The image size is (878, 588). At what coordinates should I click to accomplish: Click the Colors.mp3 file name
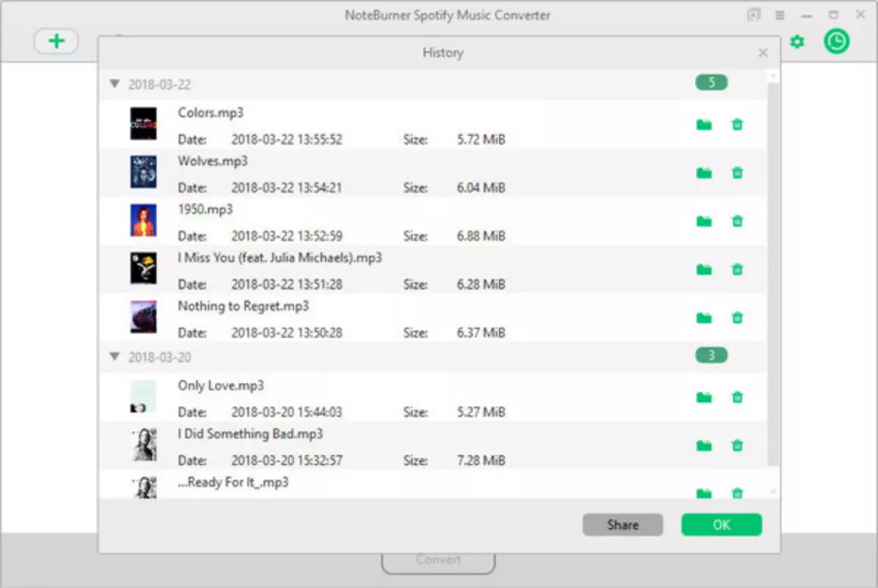(x=210, y=113)
